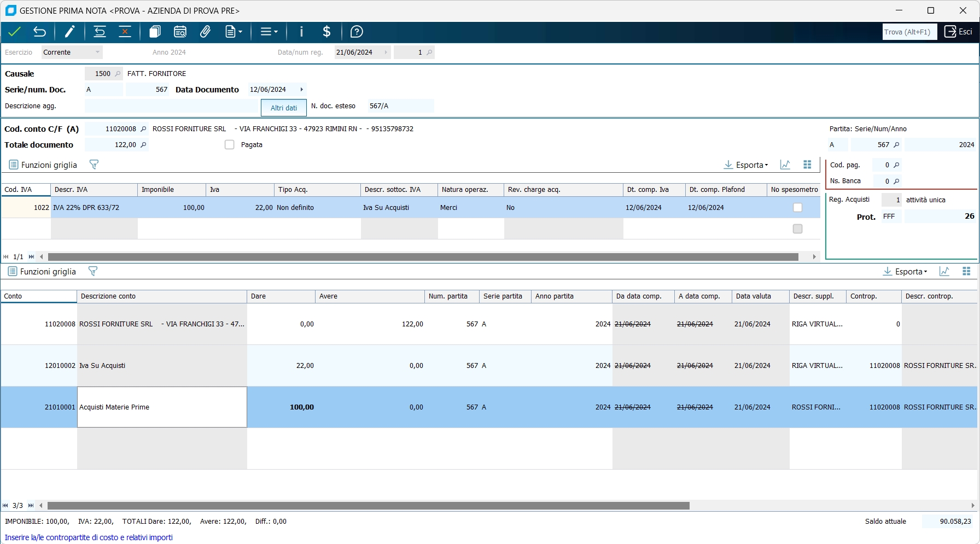Open lower Funzioni griglia menu
980x544 pixels.
(x=42, y=271)
